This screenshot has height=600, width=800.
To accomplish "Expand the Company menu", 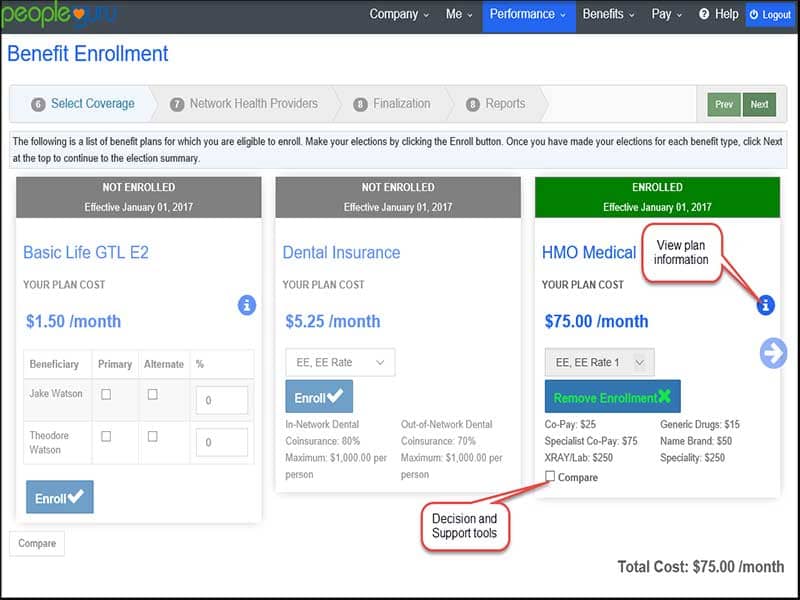I will click(x=399, y=15).
